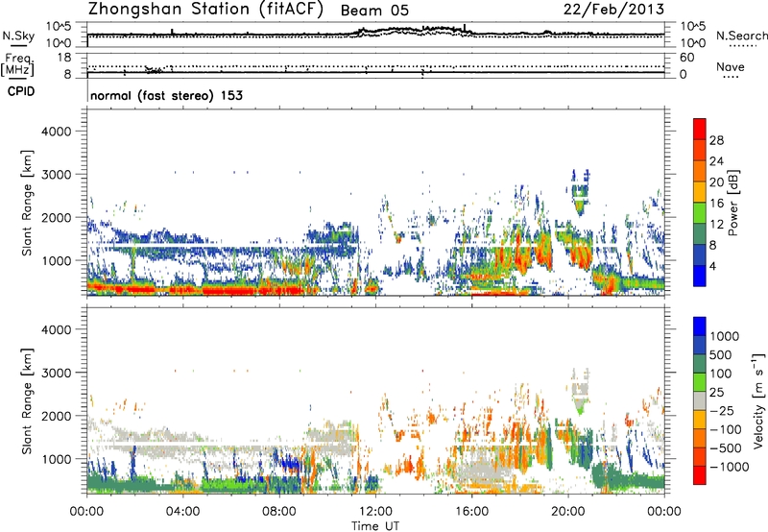This screenshot has width=768, height=532.
Task: Click the '3000' range tick of the velocity panel
Action: pyautogui.click(x=56, y=373)
